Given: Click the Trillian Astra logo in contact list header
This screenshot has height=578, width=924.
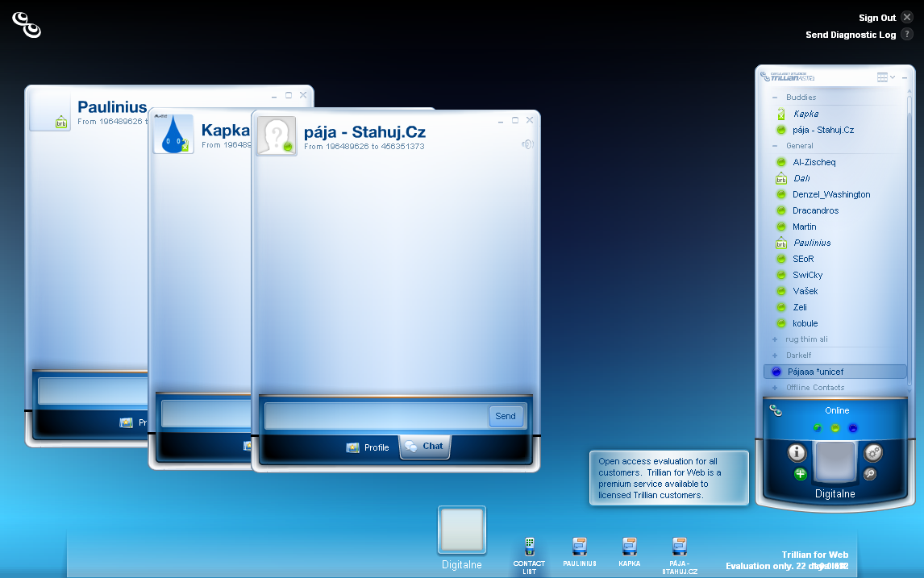Looking at the screenshot, I should 787,77.
